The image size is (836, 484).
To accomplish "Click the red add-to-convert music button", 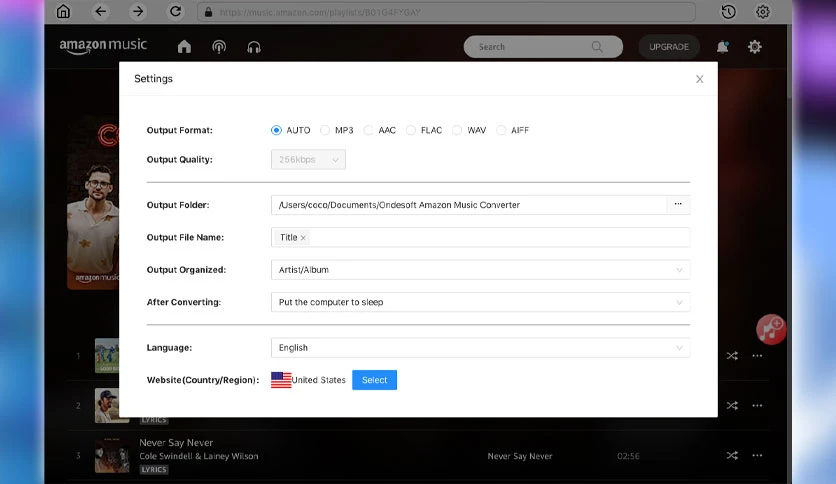I will (770, 330).
